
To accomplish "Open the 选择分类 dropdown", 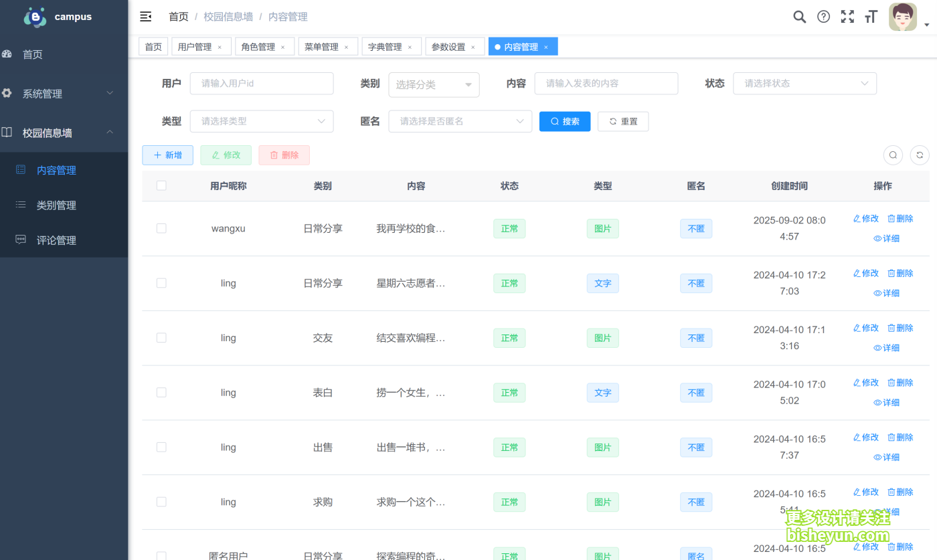I will [x=434, y=85].
